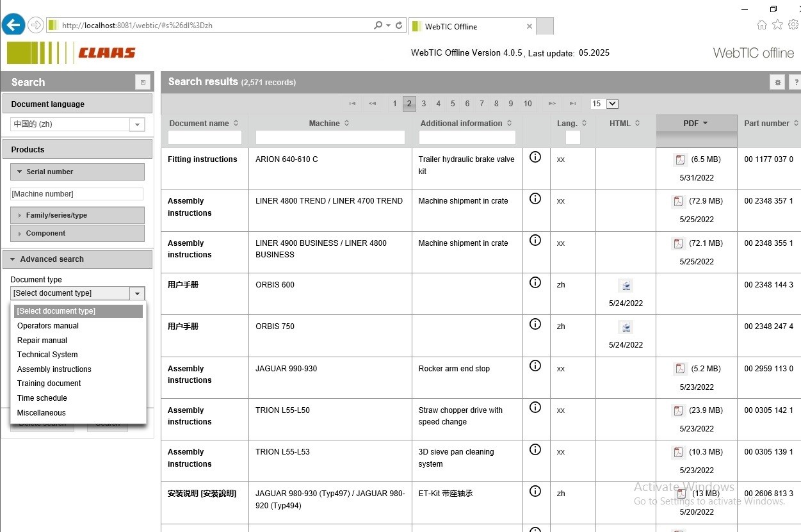This screenshot has width=801, height=532.
Task: Open favorites star icon
Action: tap(777, 25)
